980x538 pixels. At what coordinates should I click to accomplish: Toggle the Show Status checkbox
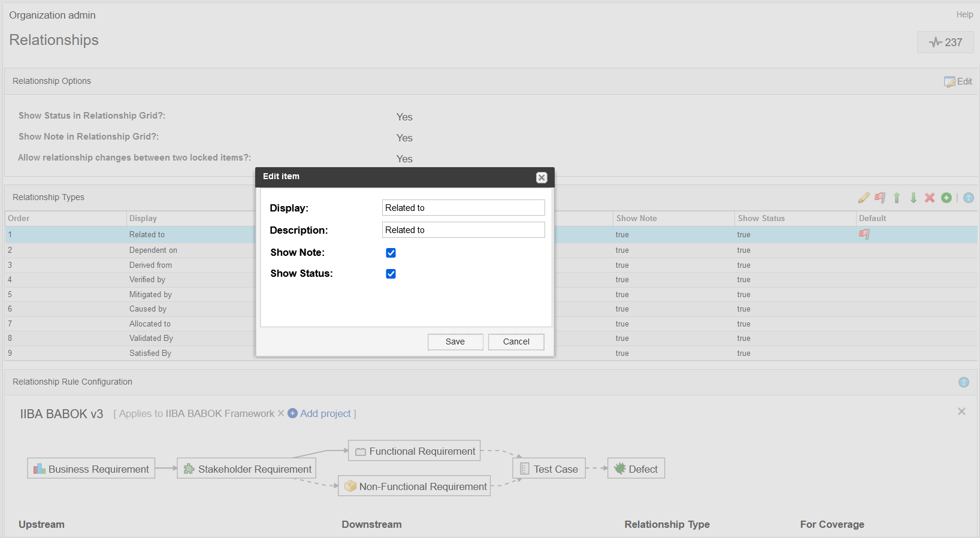391,274
